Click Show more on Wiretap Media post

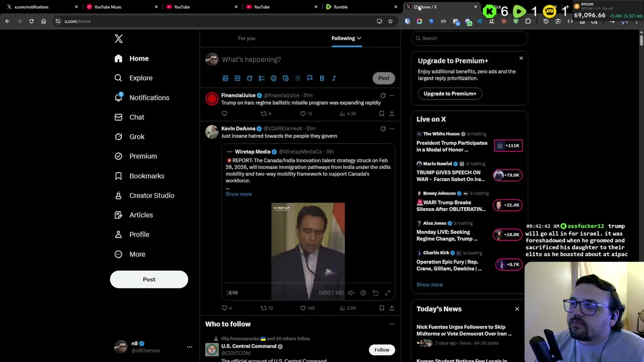(x=238, y=194)
